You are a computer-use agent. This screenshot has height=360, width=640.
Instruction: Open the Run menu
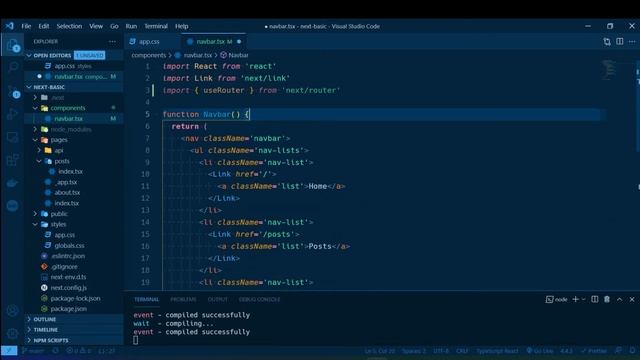click(131, 26)
